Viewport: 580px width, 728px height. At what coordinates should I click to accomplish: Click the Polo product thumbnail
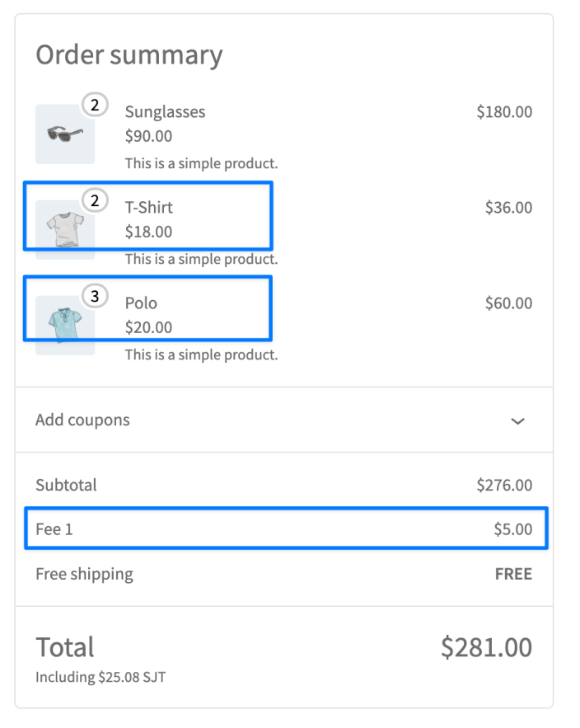[64, 325]
